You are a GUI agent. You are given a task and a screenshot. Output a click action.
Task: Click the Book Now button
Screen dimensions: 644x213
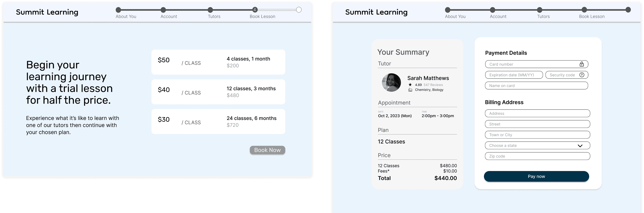point(267,150)
